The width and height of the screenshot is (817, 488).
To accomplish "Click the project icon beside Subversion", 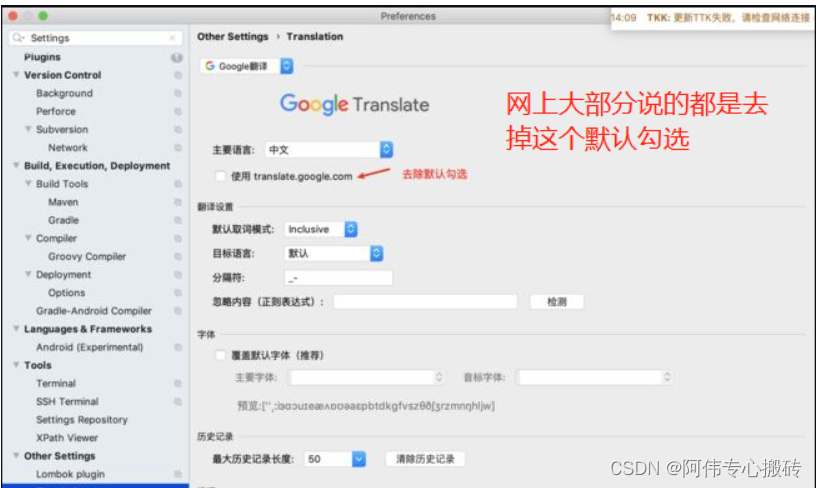I will point(178,130).
